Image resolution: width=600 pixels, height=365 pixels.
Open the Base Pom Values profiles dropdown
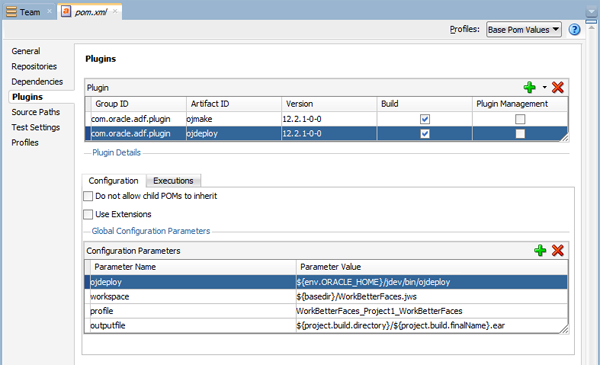point(523,29)
